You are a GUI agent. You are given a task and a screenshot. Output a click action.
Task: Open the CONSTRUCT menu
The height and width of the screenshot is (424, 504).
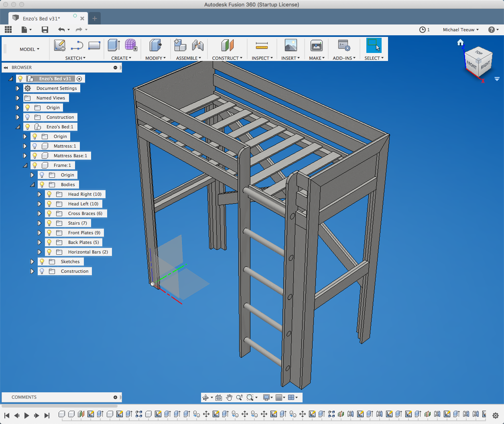[227, 58]
